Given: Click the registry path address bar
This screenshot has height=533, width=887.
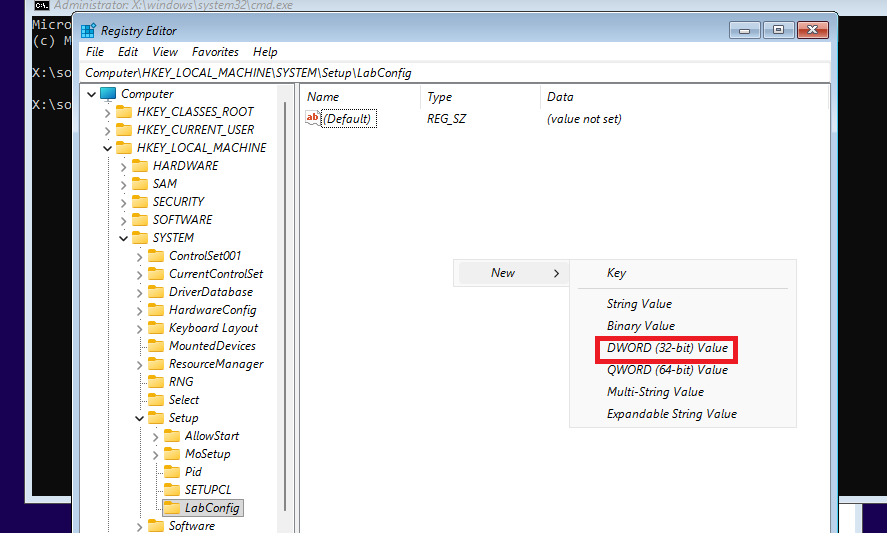Looking at the screenshot, I should (450, 73).
